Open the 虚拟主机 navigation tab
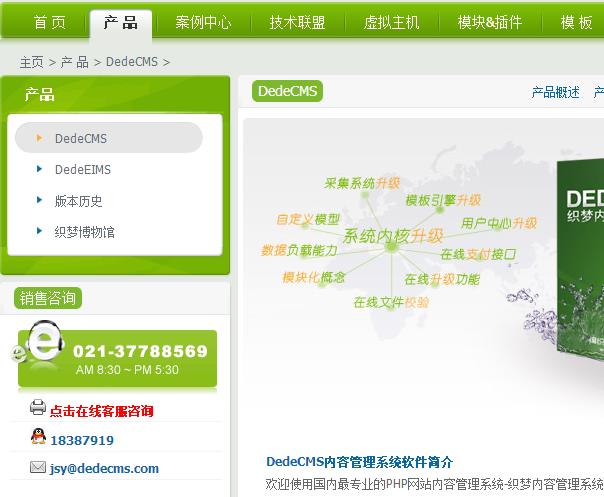 pos(391,22)
